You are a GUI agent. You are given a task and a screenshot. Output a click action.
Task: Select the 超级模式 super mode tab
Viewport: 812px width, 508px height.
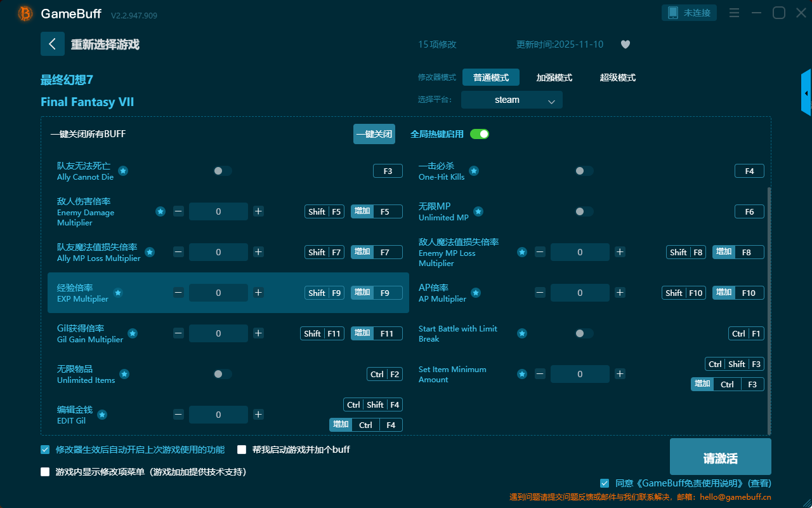(617, 77)
